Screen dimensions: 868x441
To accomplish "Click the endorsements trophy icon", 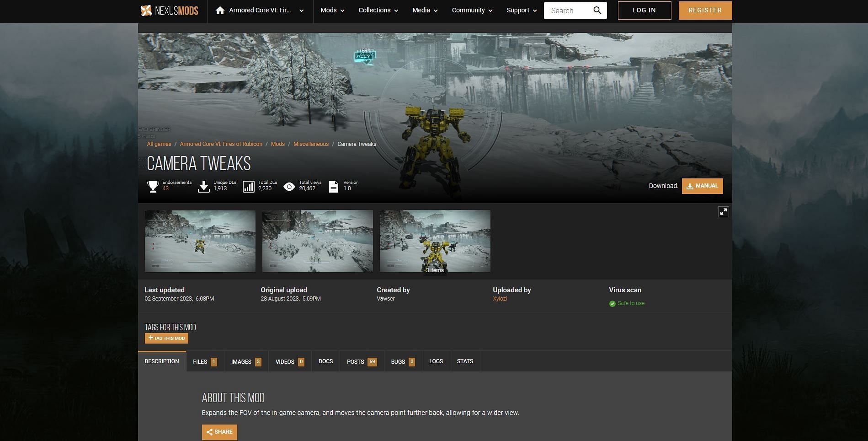I will pyautogui.click(x=153, y=186).
